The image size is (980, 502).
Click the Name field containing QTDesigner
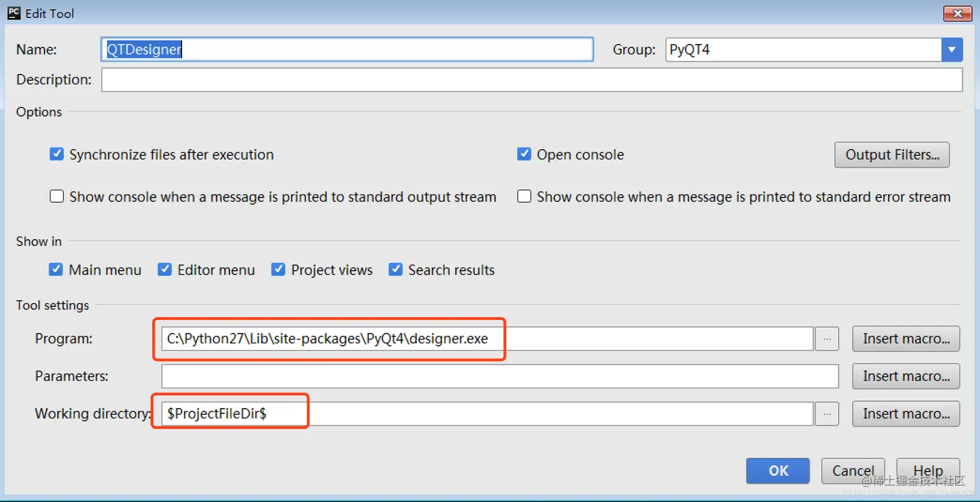347,50
